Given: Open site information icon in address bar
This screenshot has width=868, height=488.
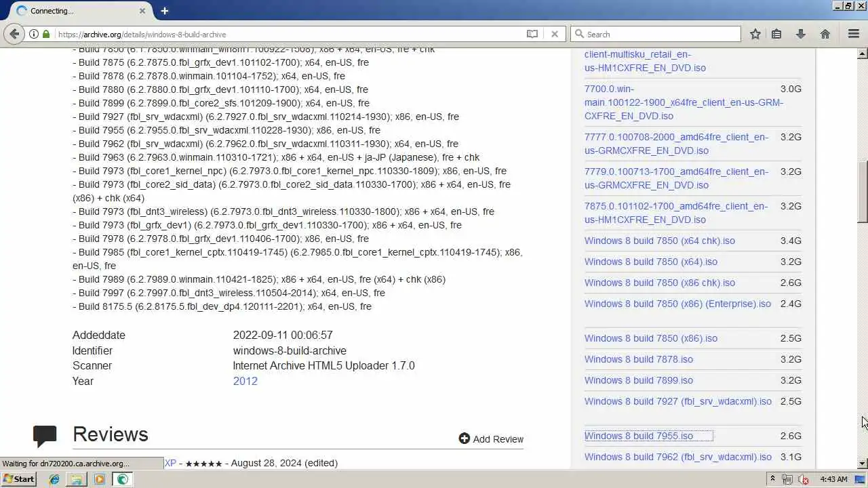Looking at the screenshot, I should pos(34,34).
